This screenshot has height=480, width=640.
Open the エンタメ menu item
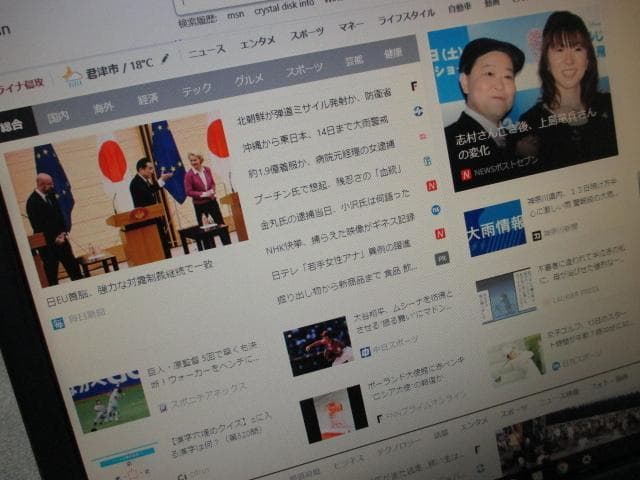coord(258,41)
